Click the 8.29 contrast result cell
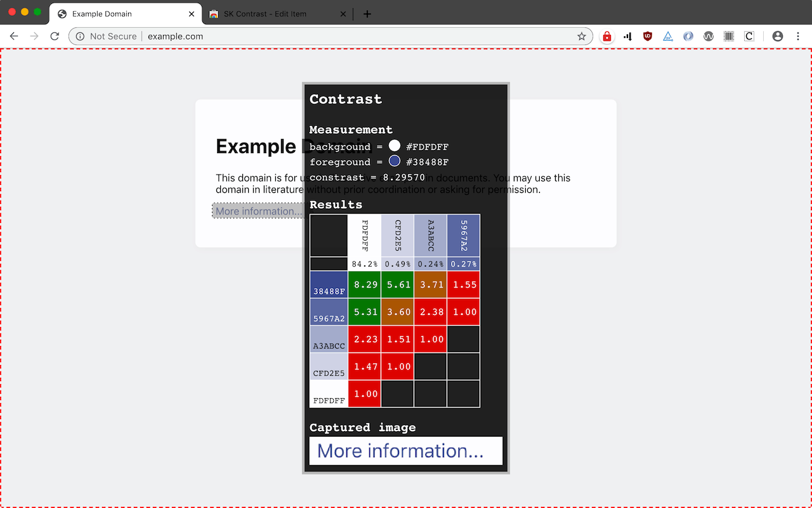Screen dimensions: 812x508 pos(365,284)
